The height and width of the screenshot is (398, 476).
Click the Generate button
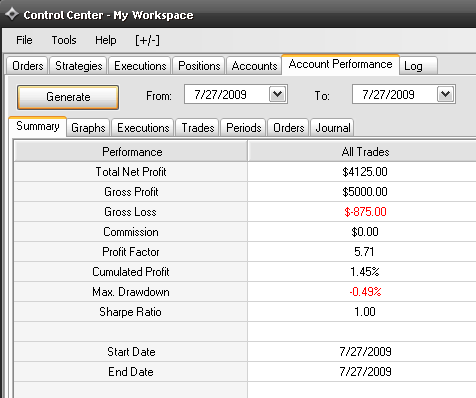pyautogui.click(x=68, y=97)
